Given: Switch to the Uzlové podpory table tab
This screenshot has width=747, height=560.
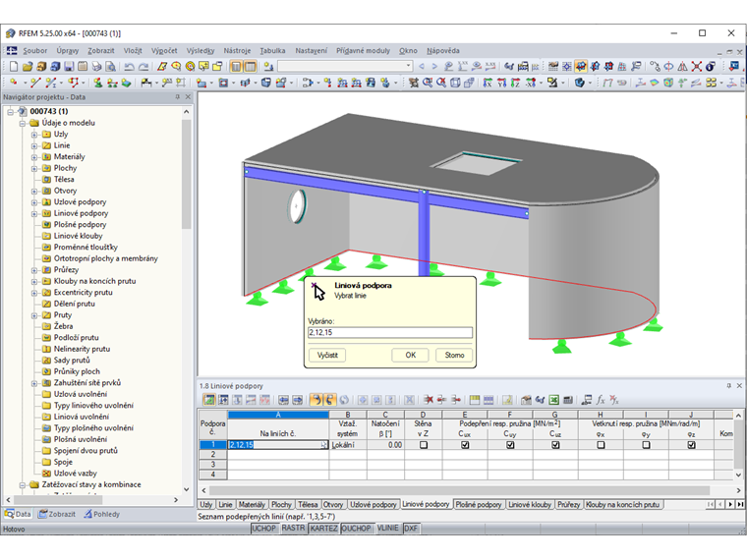Looking at the screenshot, I should [x=373, y=504].
